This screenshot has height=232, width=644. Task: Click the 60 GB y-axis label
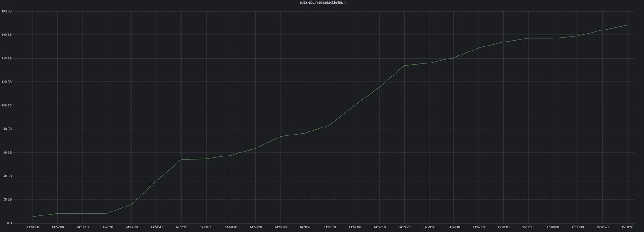click(x=7, y=152)
